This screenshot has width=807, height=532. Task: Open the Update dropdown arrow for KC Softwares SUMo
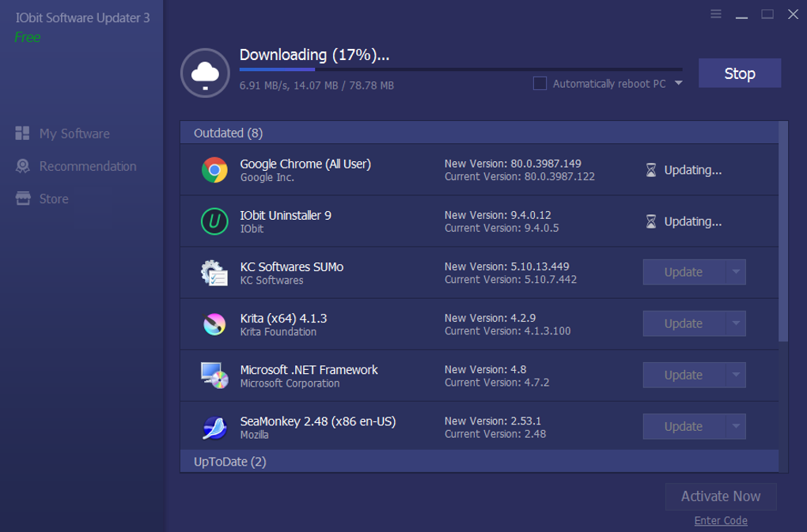coord(736,272)
